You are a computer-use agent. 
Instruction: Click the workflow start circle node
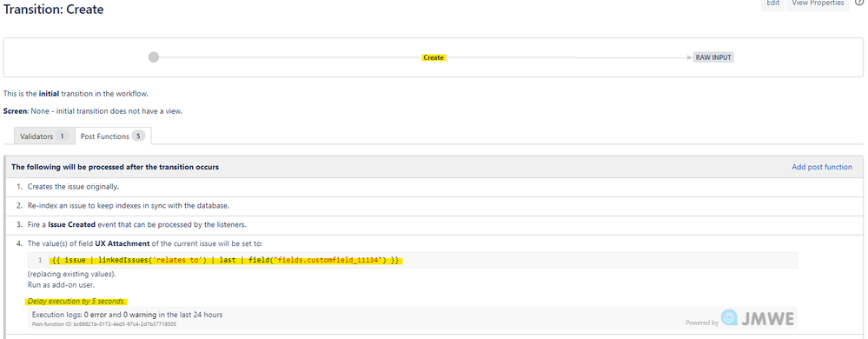coord(153,57)
